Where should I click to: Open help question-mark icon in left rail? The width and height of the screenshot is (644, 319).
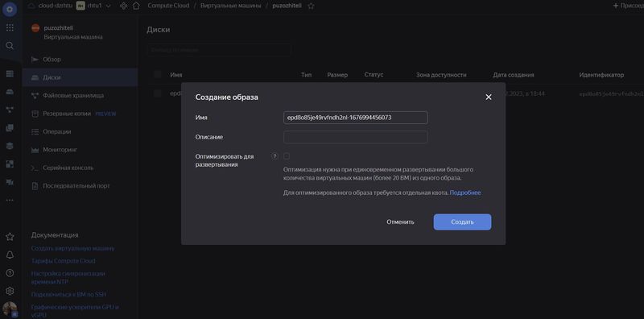pos(10,273)
